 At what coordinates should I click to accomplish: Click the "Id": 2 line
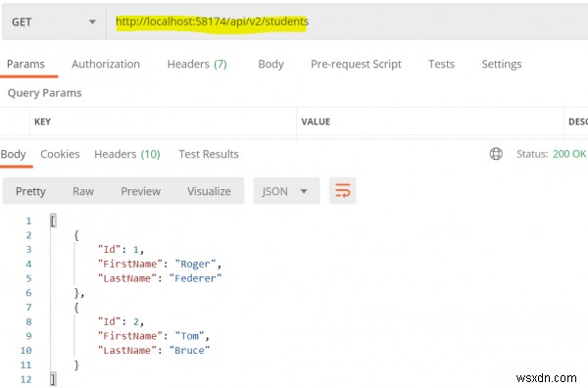pyautogui.click(x=121, y=321)
